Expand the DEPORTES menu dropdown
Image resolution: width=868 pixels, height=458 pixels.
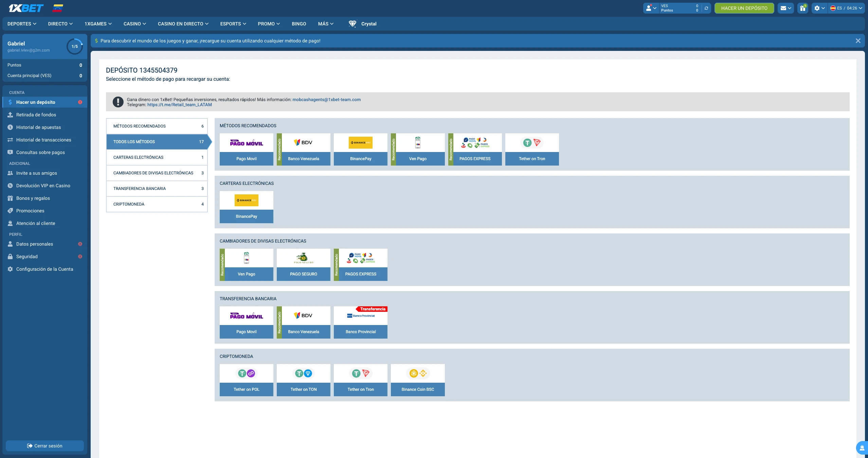(x=22, y=24)
